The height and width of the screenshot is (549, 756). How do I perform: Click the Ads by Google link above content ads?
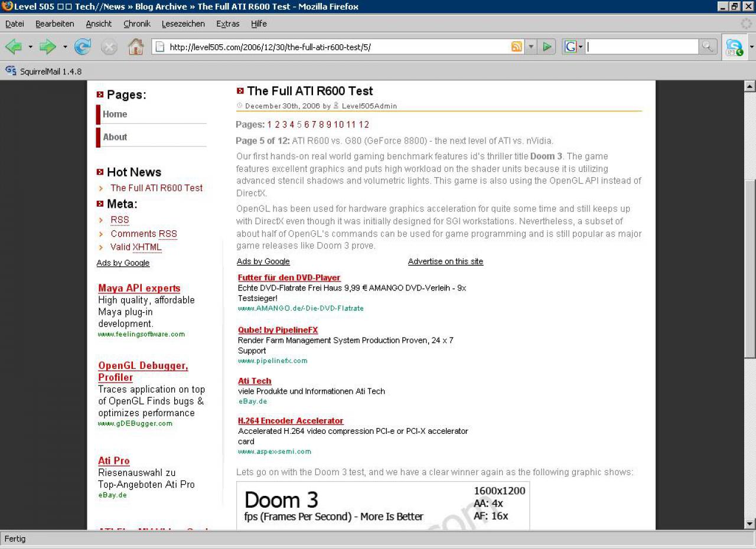[263, 262]
